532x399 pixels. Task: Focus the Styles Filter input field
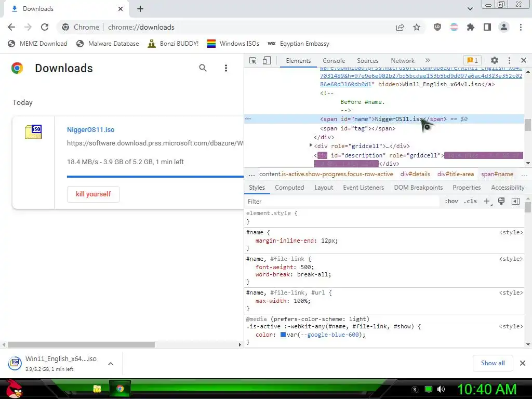(x=343, y=201)
